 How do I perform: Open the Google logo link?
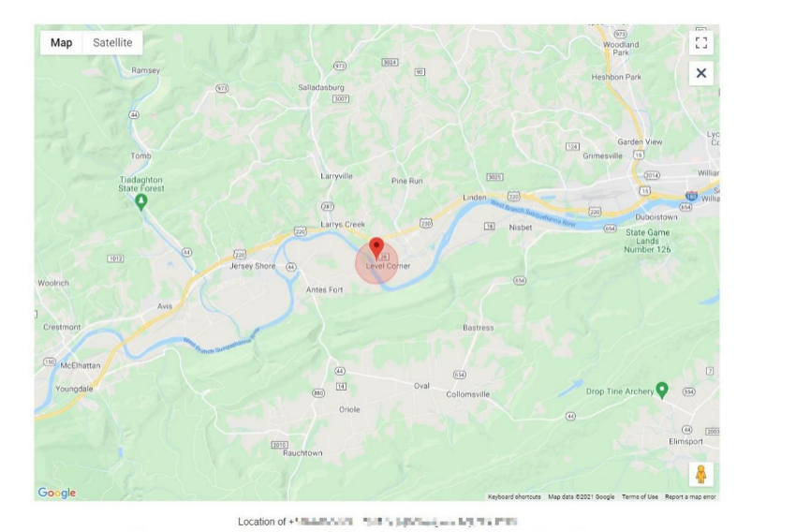click(57, 493)
